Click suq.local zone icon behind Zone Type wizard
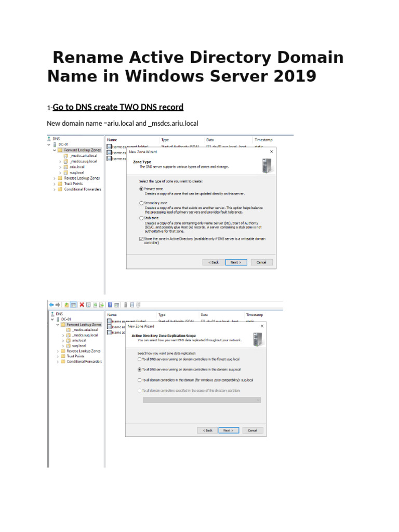The height and width of the screenshot is (532, 399). click(66, 172)
